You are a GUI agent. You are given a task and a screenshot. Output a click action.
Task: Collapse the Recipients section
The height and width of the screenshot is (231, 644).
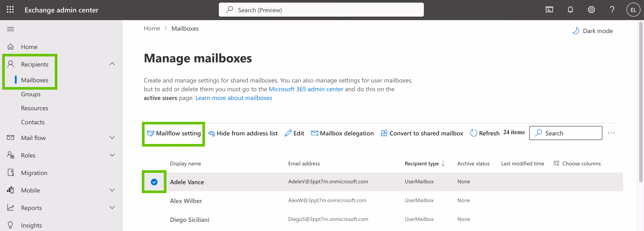pyautogui.click(x=112, y=64)
